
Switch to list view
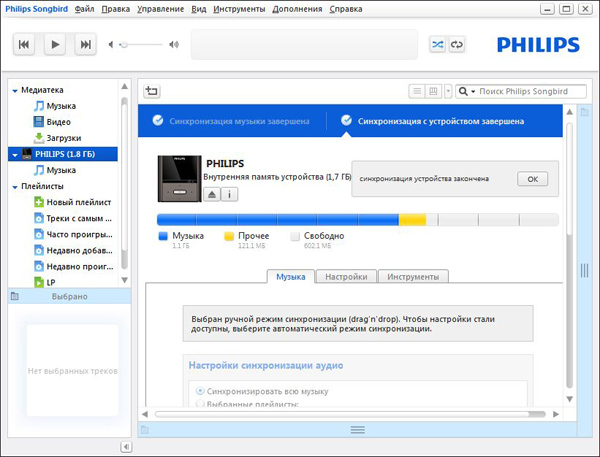point(417,91)
